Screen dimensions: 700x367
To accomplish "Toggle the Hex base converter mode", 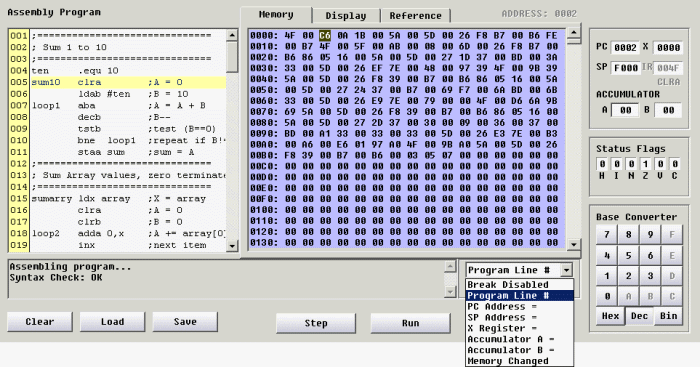I will (610, 316).
